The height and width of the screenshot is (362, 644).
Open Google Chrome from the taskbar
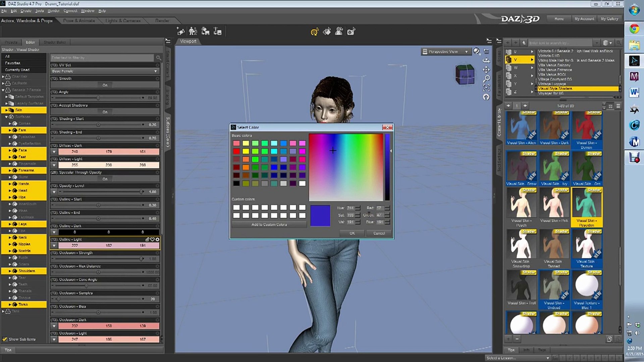(634, 29)
